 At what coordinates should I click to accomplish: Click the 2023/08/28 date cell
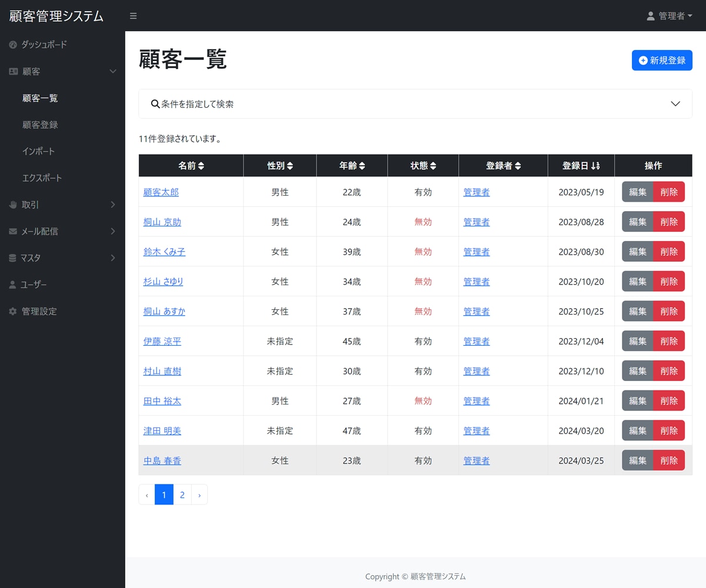point(581,222)
